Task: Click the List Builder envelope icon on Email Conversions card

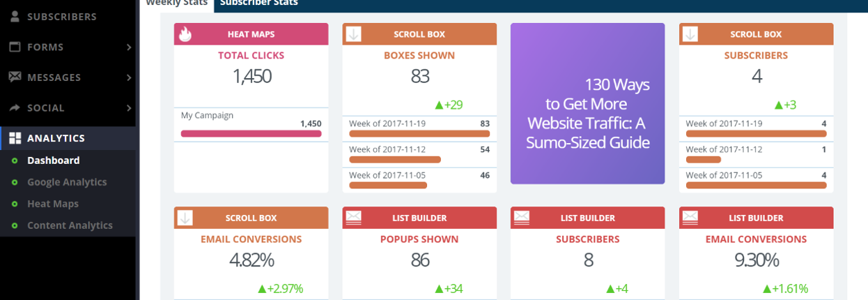Action: tap(690, 218)
